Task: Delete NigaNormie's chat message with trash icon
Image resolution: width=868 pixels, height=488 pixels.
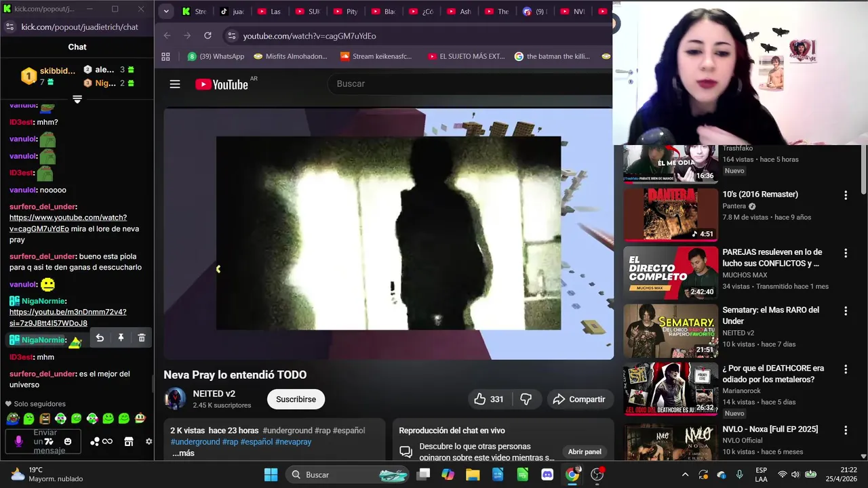Action: (x=141, y=338)
